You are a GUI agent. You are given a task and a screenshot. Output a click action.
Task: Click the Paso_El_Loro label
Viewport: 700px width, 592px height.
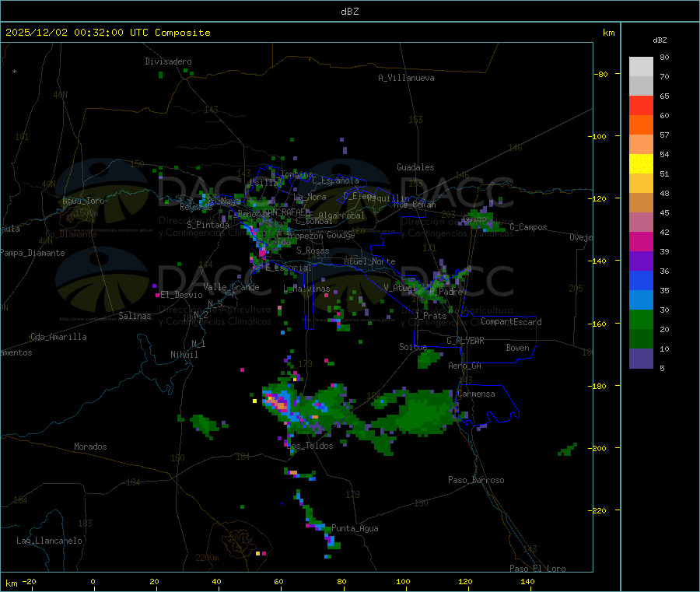coord(537,569)
